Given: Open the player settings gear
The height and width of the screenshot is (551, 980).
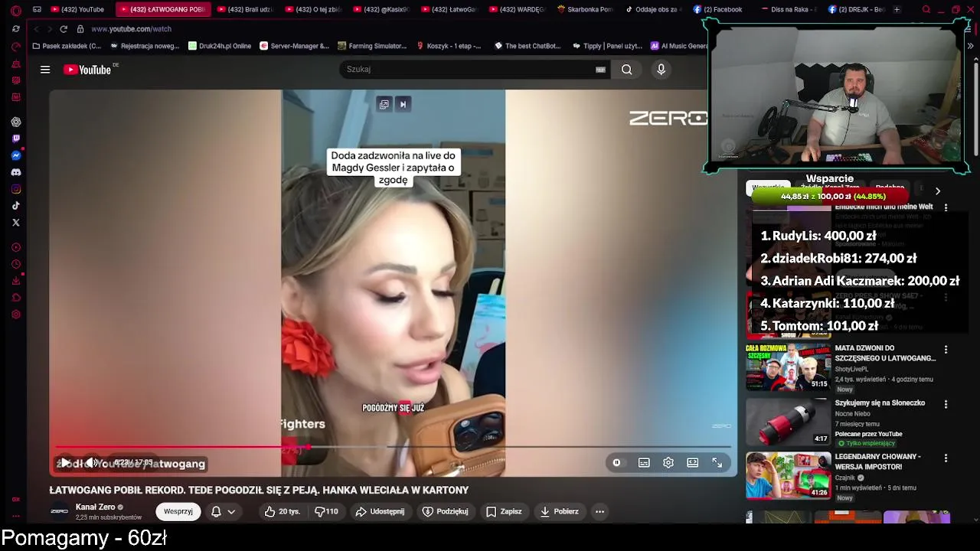Looking at the screenshot, I should pos(668,462).
